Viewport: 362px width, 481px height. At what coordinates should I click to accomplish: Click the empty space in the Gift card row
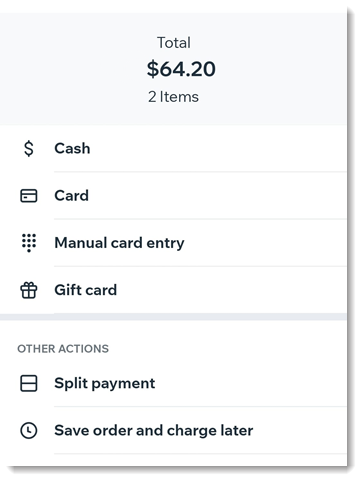230,290
